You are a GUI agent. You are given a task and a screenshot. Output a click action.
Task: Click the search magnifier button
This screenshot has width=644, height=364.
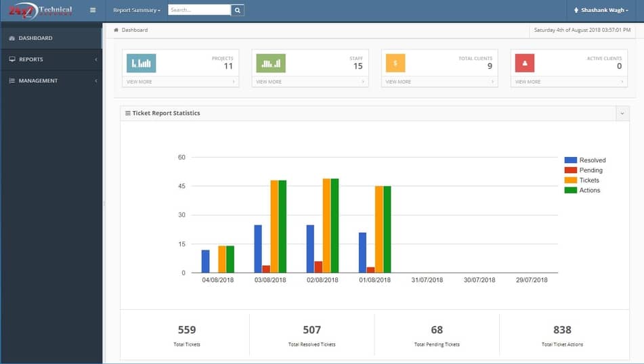237,10
